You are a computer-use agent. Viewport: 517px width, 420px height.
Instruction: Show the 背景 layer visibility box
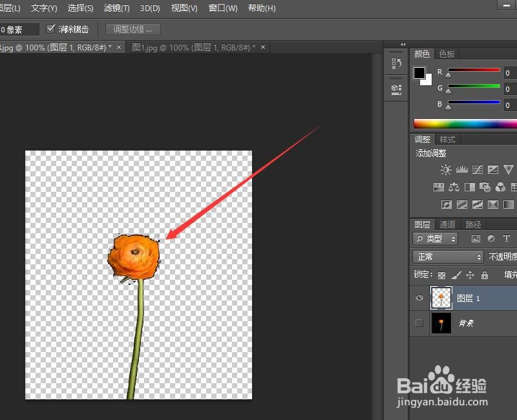tap(419, 322)
